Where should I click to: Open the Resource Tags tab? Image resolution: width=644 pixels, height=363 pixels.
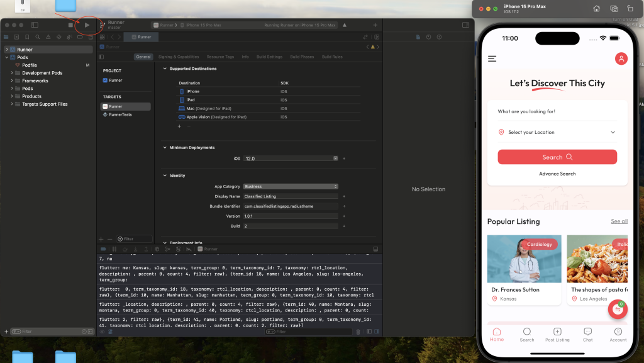coord(220,57)
